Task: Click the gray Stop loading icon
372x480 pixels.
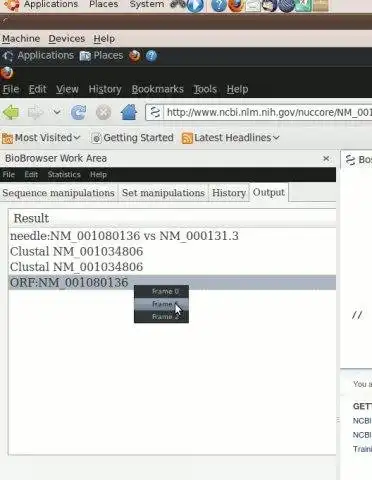Action: tap(103, 113)
